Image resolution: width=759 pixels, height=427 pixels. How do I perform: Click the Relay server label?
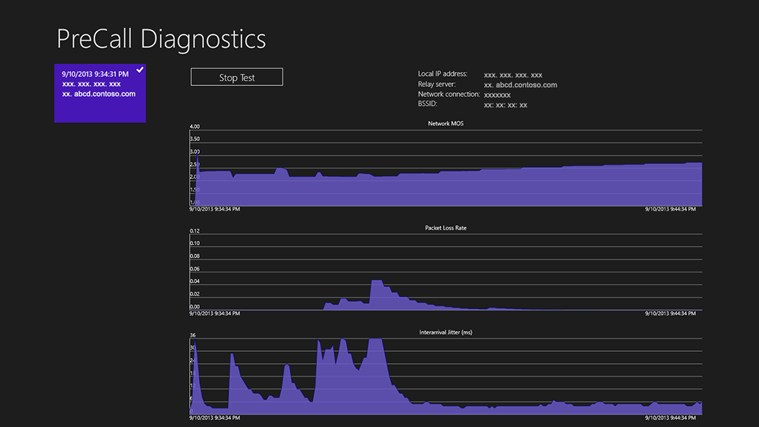[436, 84]
